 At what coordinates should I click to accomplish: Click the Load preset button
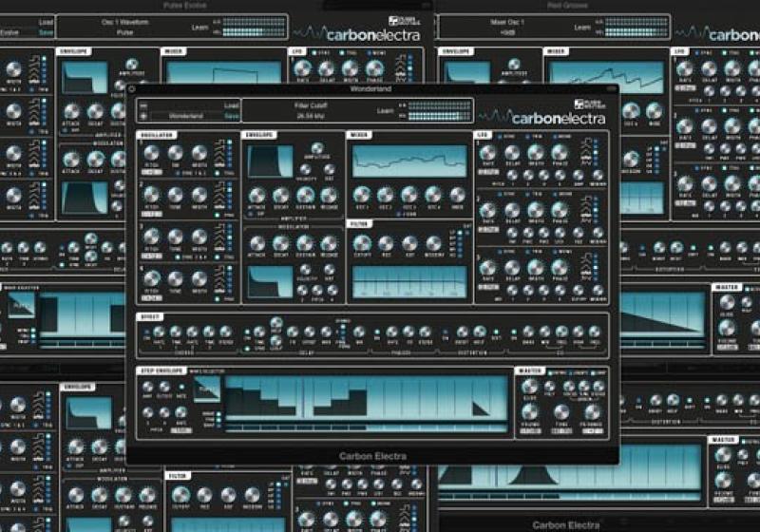pos(231,105)
